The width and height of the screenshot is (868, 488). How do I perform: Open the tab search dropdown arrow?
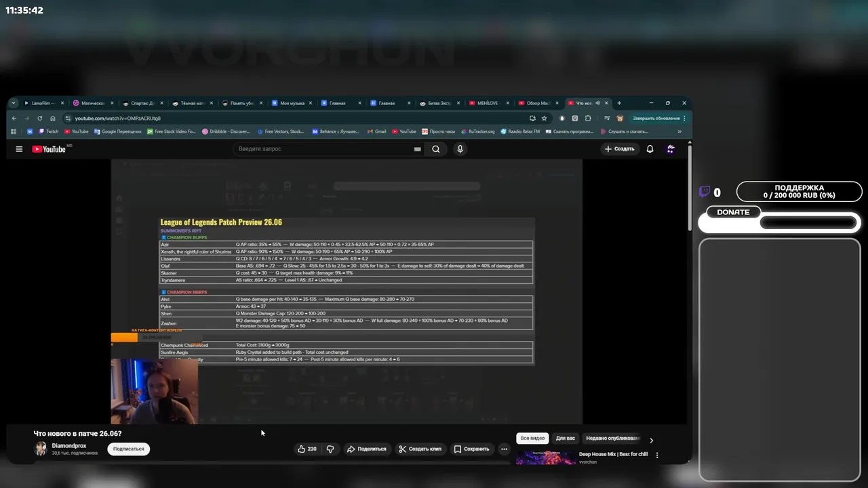pyautogui.click(x=13, y=103)
